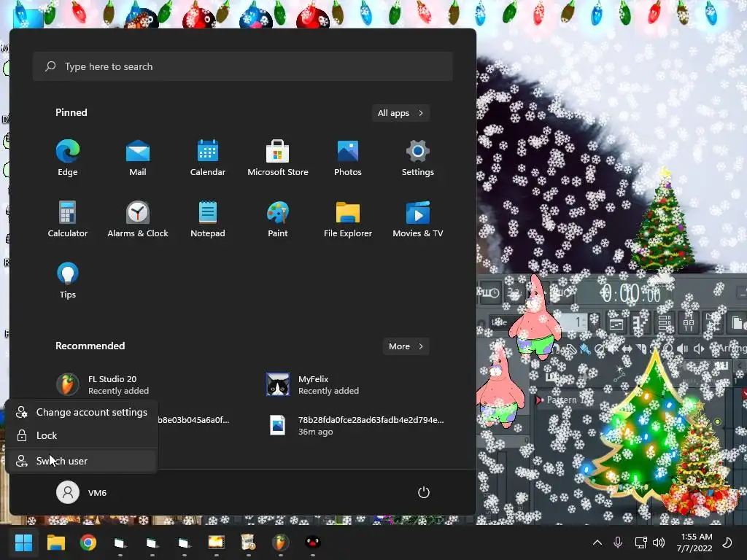Image resolution: width=747 pixels, height=560 pixels.
Task: Open the FL Studio playlist view button
Action: point(616,324)
